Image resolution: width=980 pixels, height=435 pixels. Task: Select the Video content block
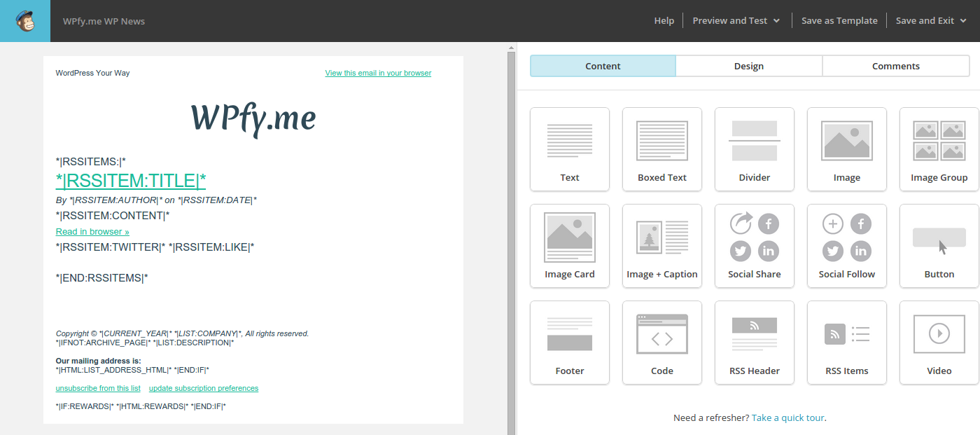[x=939, y=342]
